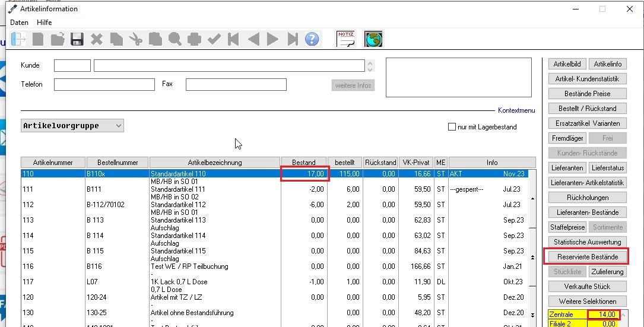Click the printer toolbar icon
644x327 pixels.
[x=194, y=39]
